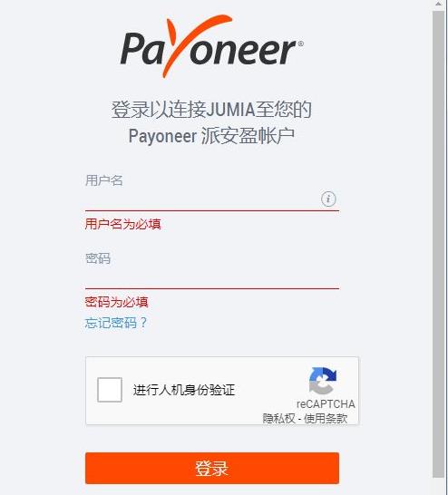Screen dimensions: 448x495
Task: Click the 用户名 field label
Action: [104, 180]
